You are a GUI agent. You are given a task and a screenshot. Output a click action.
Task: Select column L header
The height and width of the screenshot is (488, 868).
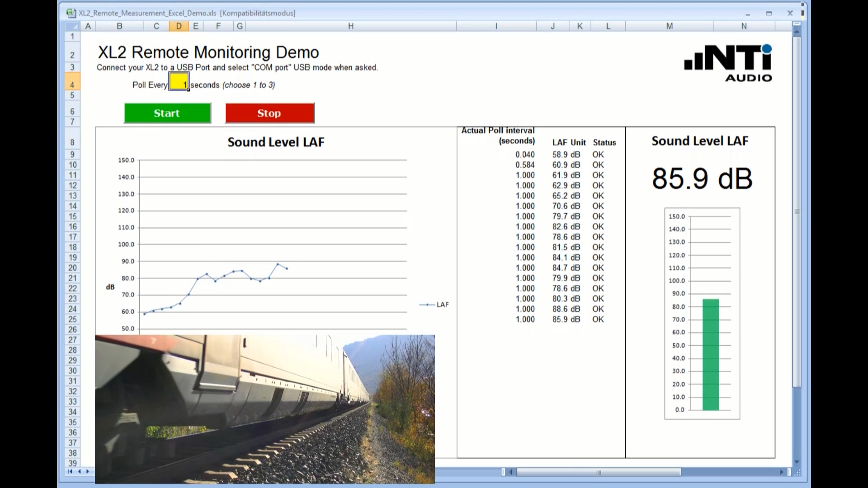tap(608, 26)
